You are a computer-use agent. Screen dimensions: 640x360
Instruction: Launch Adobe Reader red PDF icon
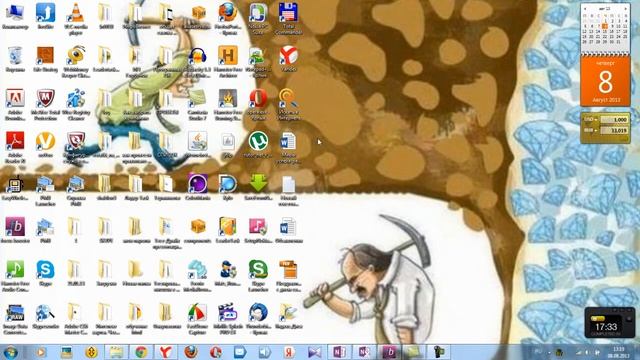(x=15, y=147)
